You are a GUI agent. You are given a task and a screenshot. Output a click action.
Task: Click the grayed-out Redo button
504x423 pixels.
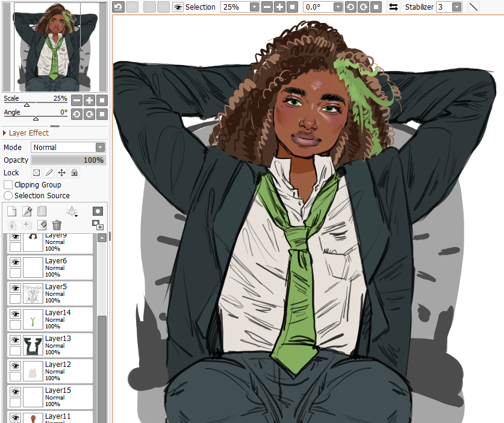(x=132, y=7)
